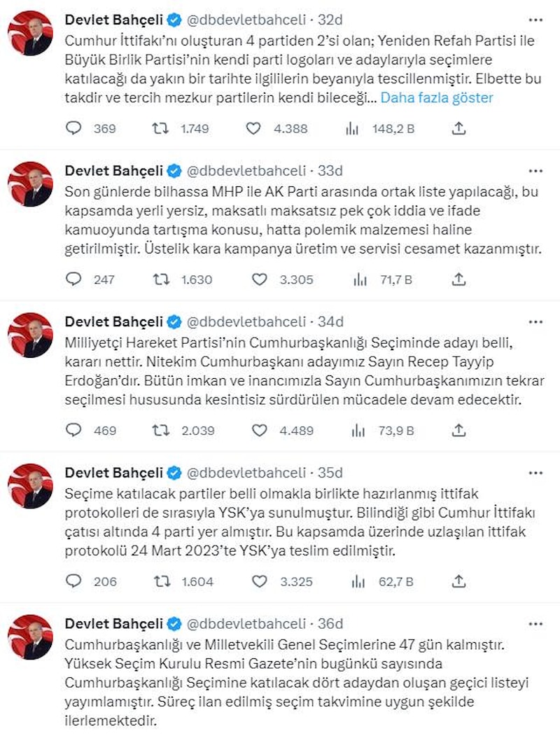Like the tweet with 4.388 likes
Viewport: 560px width, 736px height.
tap(254, 128)
